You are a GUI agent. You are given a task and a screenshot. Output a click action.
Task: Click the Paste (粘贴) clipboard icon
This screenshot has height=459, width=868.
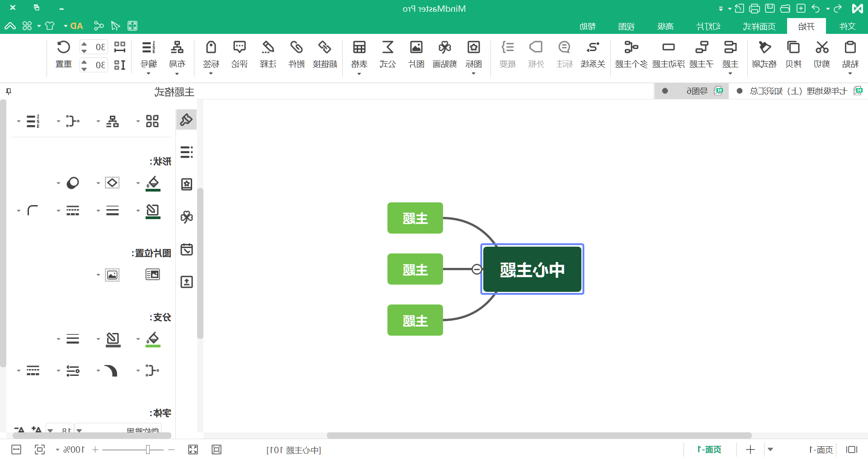pyautogui.click(x=850, y=47)
